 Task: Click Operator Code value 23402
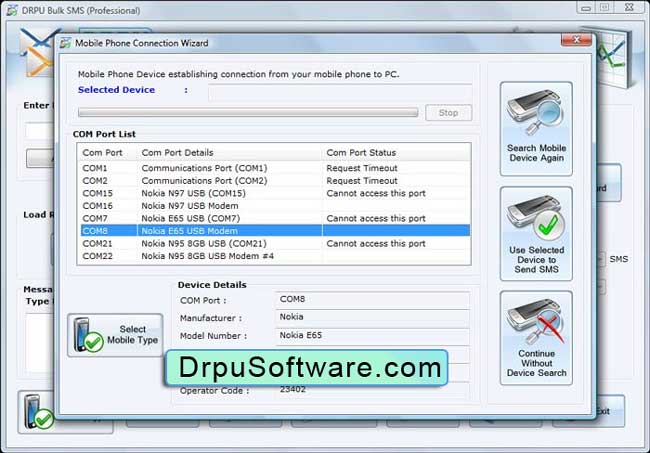(293, 389)
